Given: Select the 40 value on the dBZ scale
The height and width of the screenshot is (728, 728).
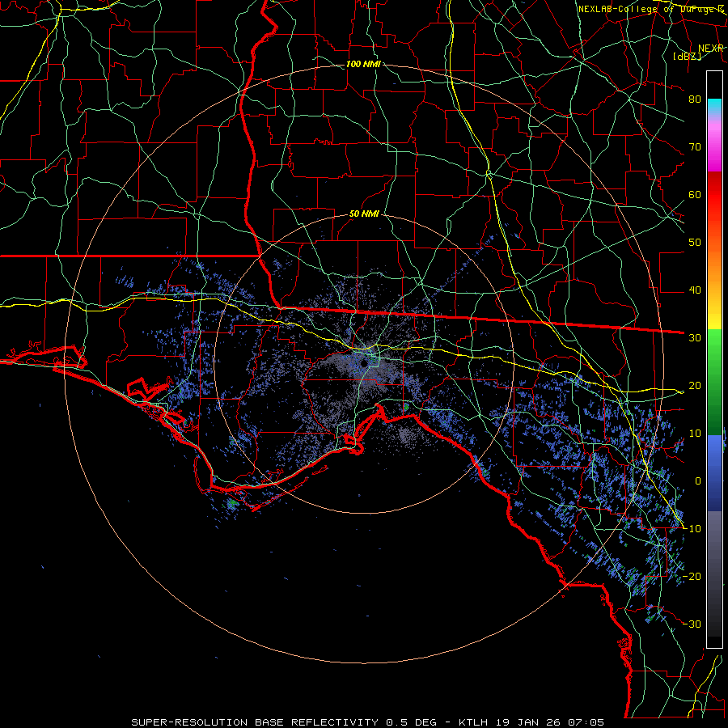Looking at the screenshot, I should point(695,290).
